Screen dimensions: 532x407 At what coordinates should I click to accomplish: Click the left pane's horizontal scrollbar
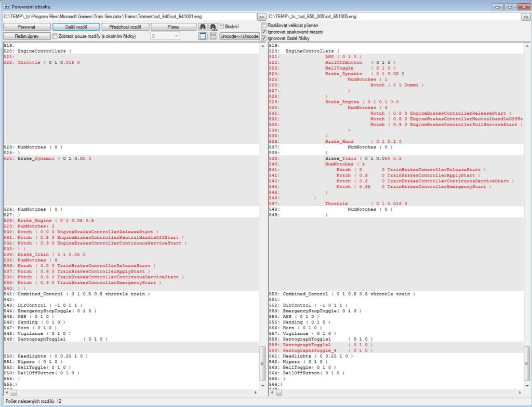point(130,393)
